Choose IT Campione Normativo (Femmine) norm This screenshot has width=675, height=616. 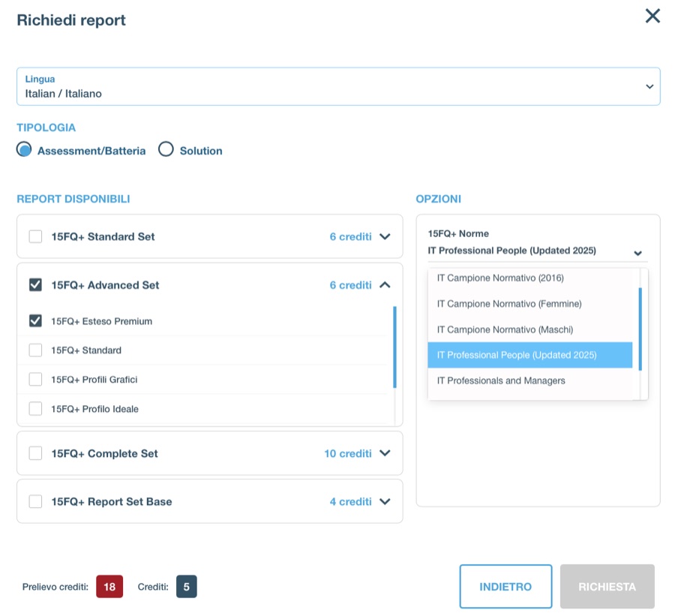pyautogui.click(x=530, y=304)
